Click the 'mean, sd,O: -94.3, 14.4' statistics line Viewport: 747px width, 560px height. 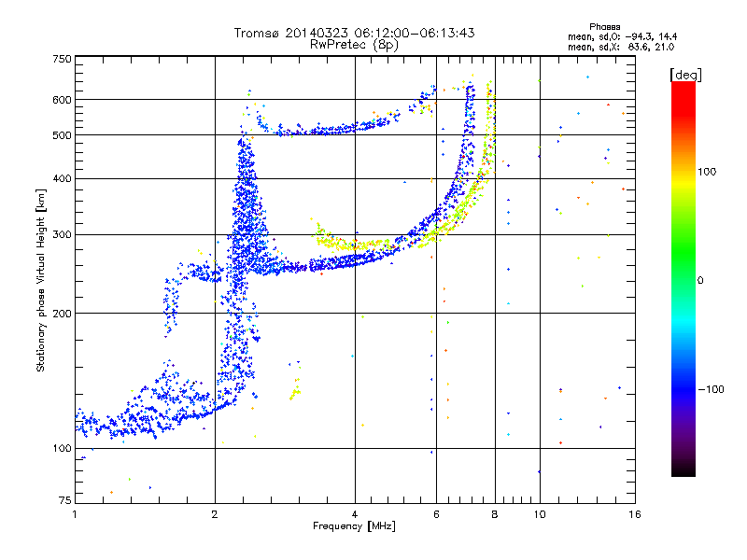(622, 36)
